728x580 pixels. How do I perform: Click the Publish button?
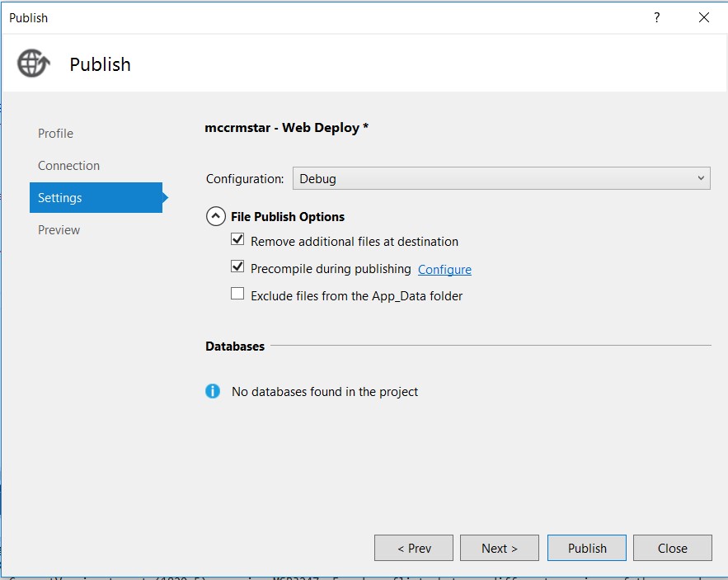[587, 548]
